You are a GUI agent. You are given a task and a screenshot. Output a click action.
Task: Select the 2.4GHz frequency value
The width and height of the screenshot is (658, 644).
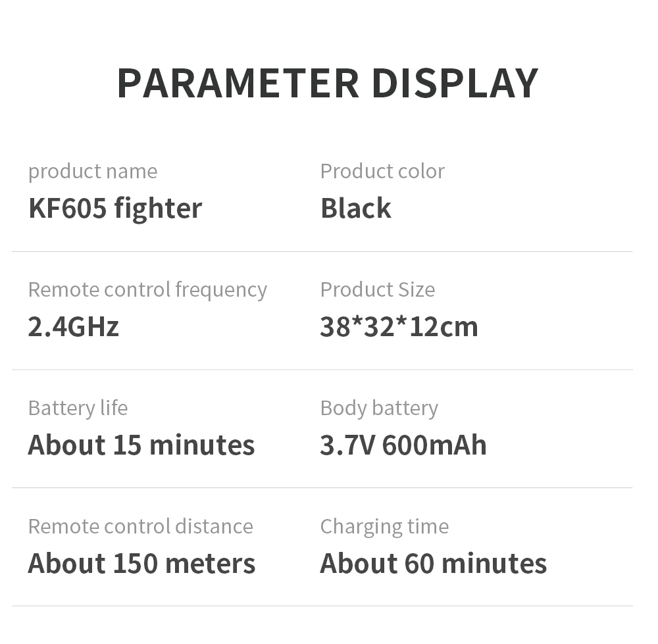(74, 327)
